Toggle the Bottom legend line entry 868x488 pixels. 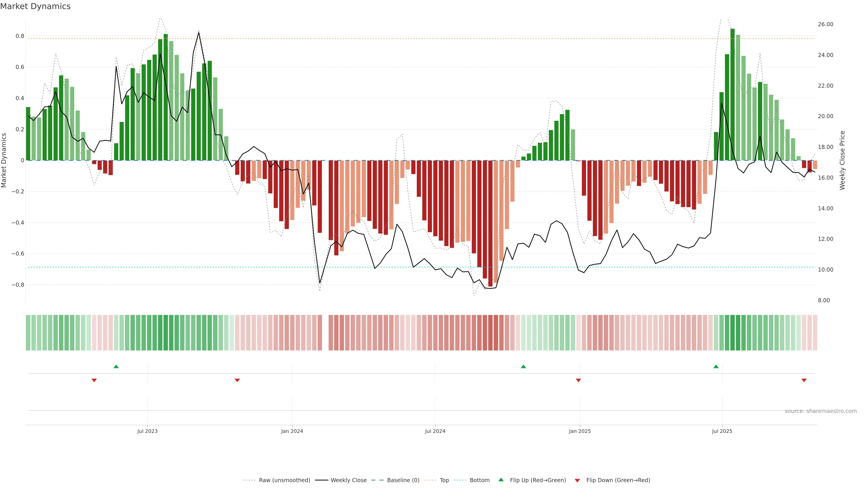[x=479, y=480]
